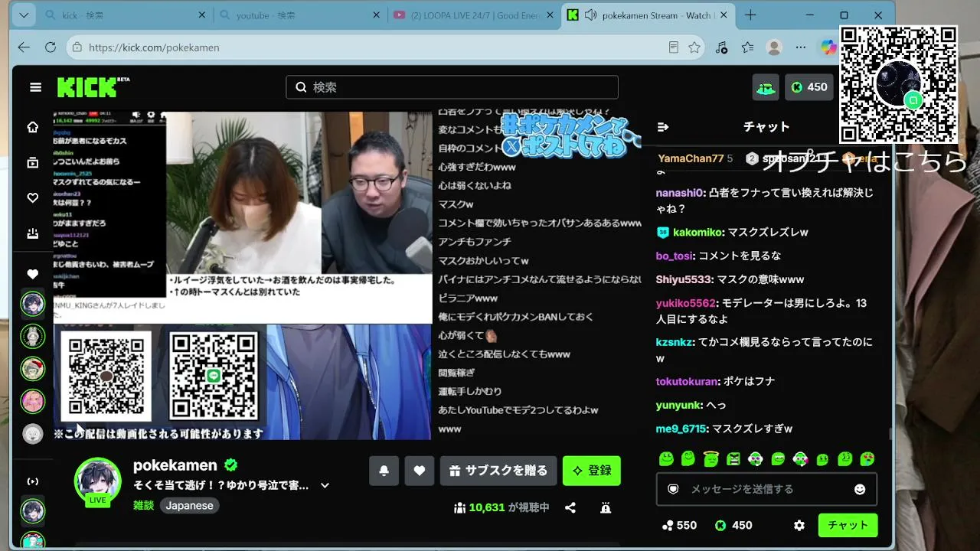Open immersive reader icon in address bar
This screenshot has height=551, width=980.
[673, 47]
